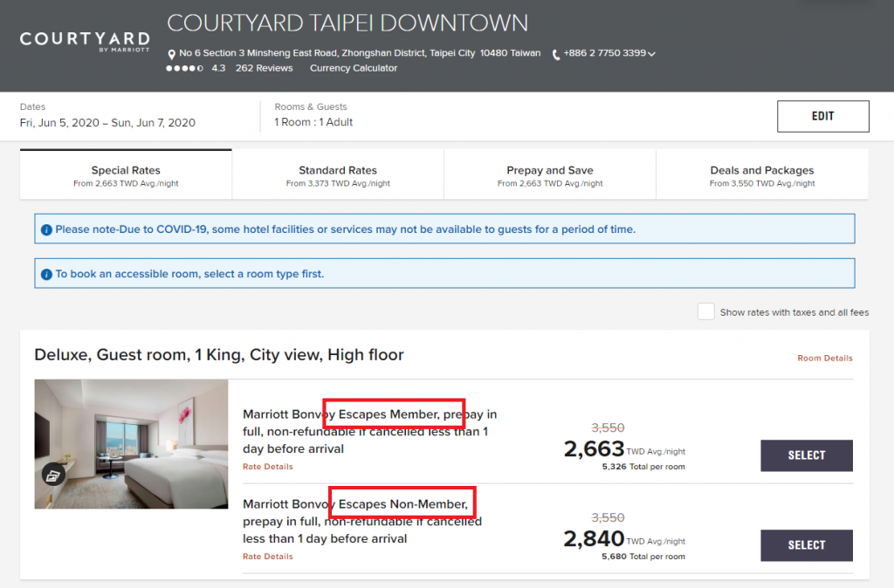Open the 262 Reviews link
This screenshot has height=588, width=894.
point(264,68)
